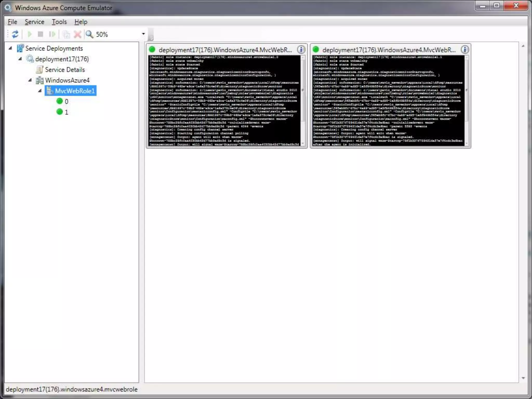532x399 pixels.
Task: Collapse the WindowsAzure4 tree node
Action: coord(30,80)
